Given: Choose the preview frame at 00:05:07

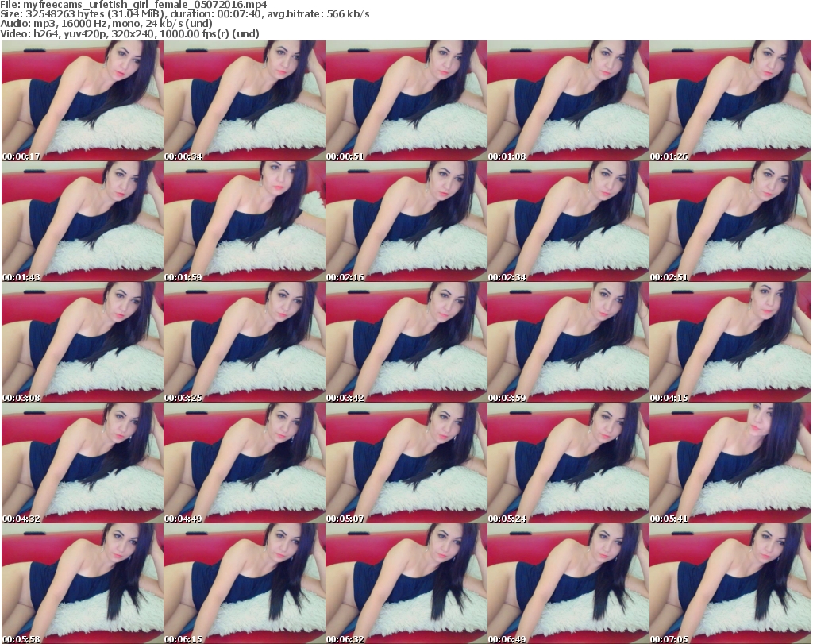Looking at the screenshot, I should (x=406, y=463).
